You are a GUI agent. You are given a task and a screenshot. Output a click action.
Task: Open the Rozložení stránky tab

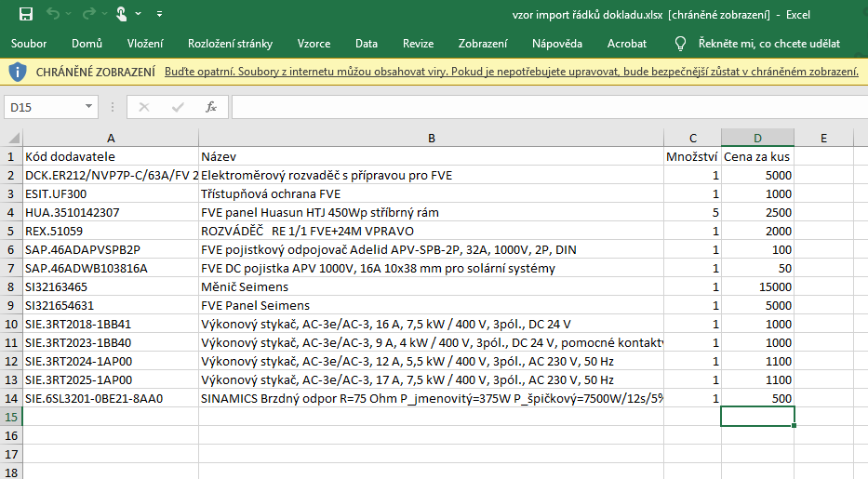tap(231, 44)
